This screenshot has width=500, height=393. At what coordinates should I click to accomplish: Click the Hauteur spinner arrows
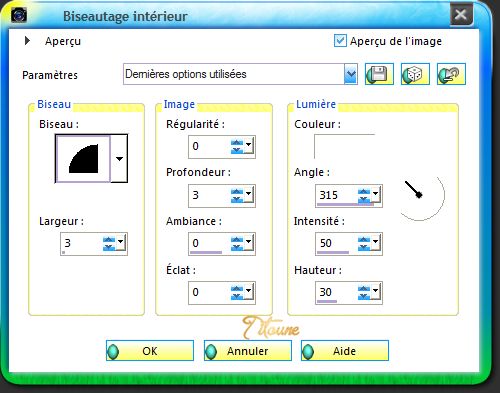pyautogui.click(x=364, y=292)
